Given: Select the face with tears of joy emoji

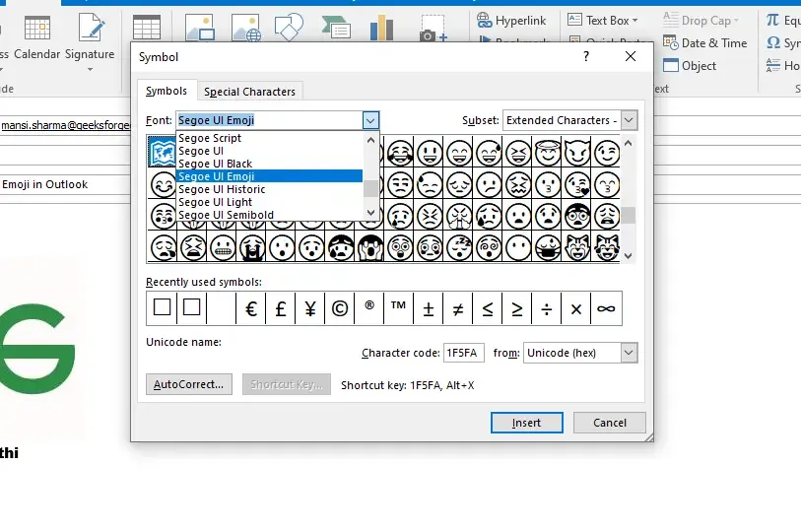Looking at the screenshot, I should pyautogui.click(x=400, y=153).
